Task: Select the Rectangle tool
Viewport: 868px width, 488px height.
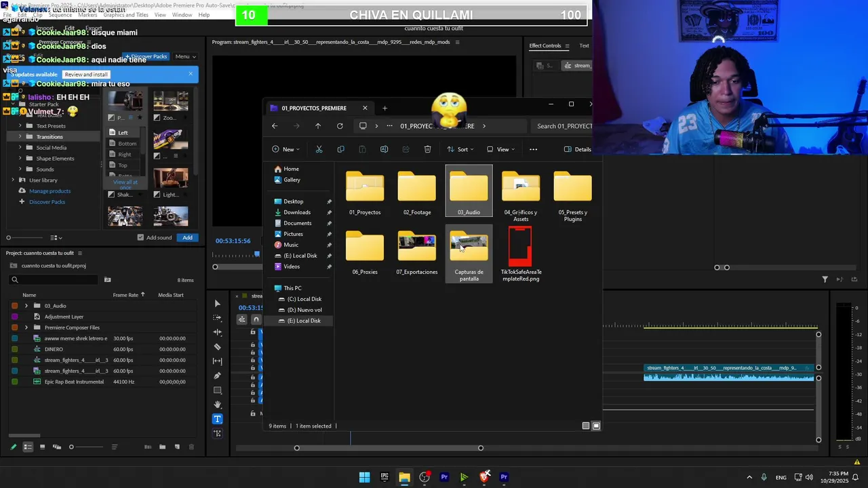Action: (x=217, y=390)
